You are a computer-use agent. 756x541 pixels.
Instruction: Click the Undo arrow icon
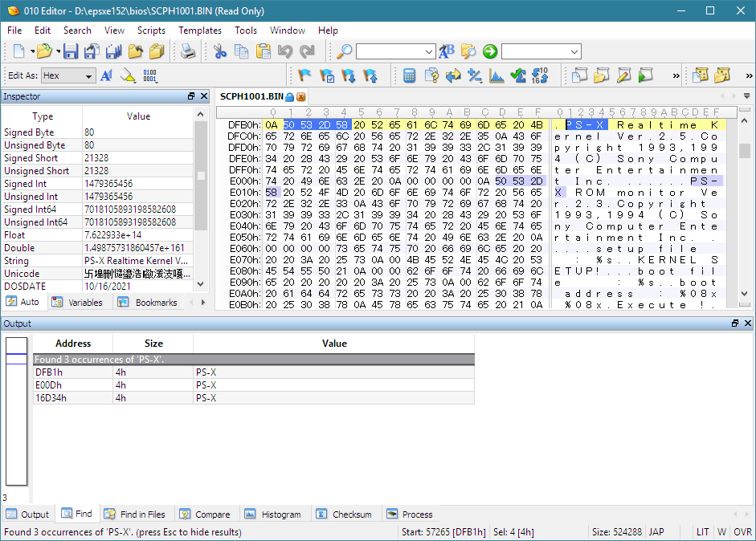click(285, 51)
